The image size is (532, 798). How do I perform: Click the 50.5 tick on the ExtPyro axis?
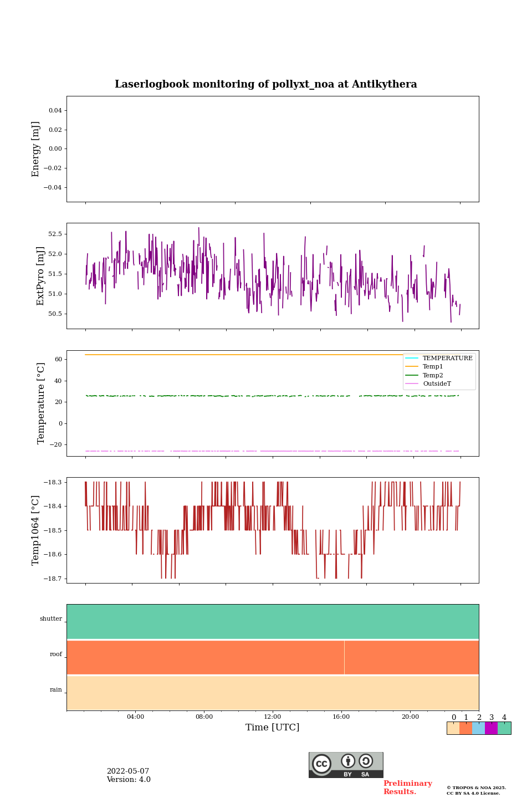coord(55,314)
